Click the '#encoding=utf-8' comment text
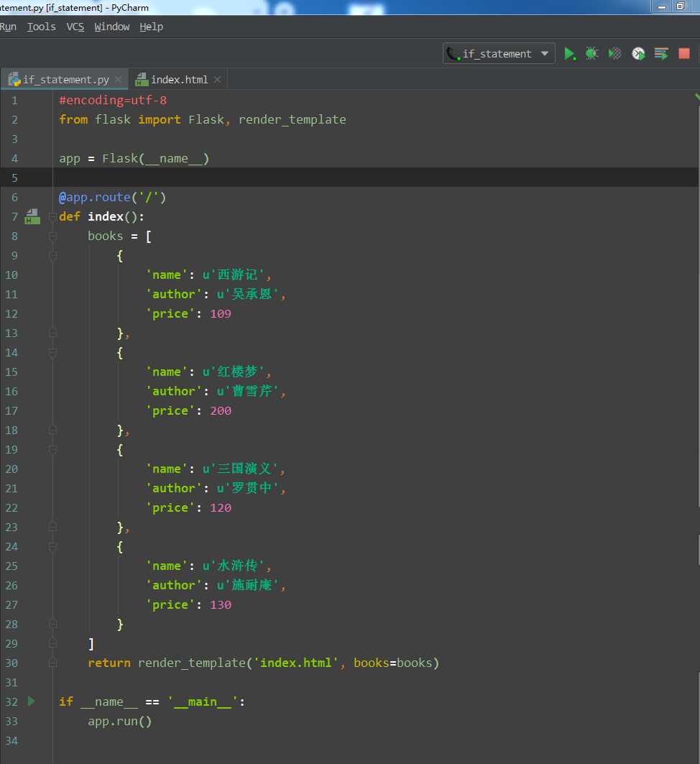The height and width of the screenshot is (764, 700). (113, 101)
